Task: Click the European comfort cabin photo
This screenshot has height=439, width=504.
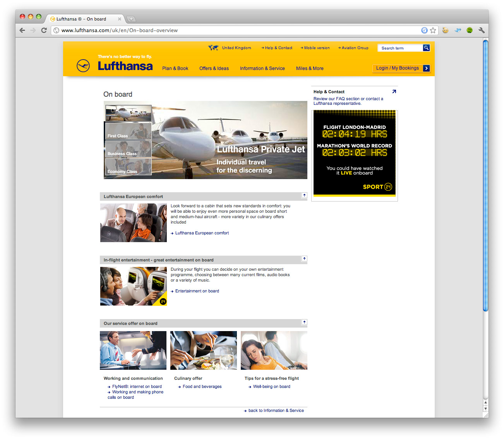Action: [134, 223]
